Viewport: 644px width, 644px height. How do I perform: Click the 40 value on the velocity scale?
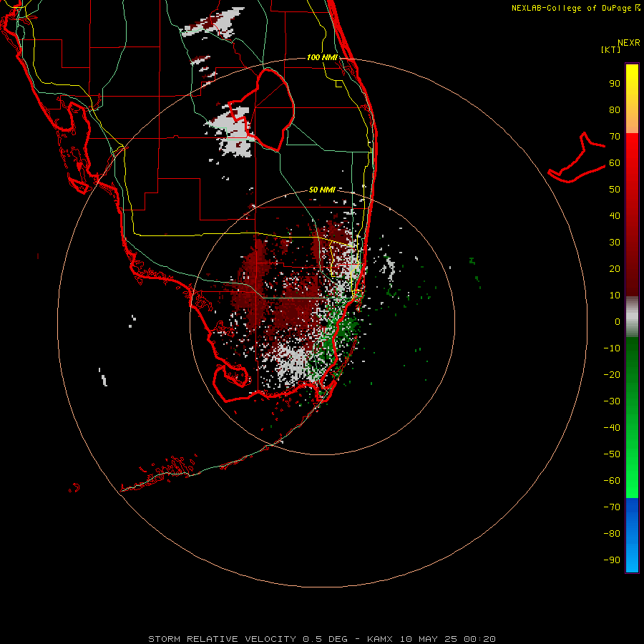point(615,216)
